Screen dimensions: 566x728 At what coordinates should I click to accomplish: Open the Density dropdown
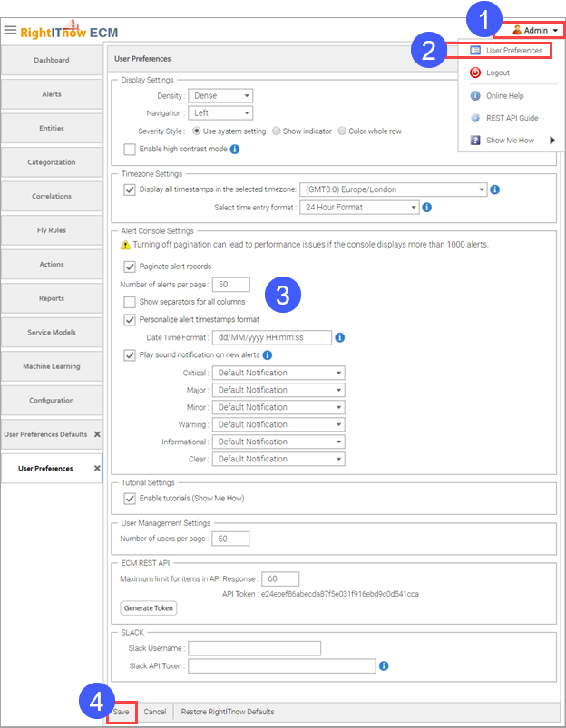point(220,95)
